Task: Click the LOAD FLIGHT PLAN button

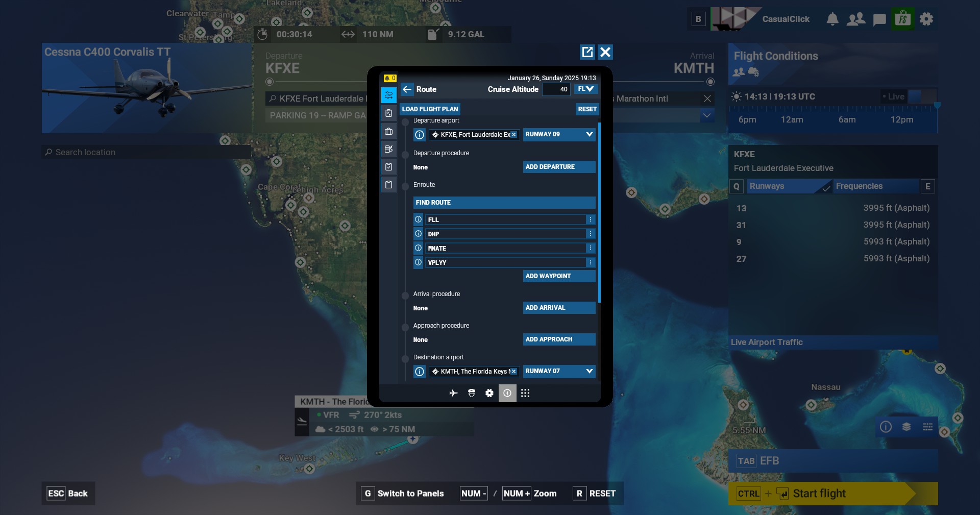Action: point(430,109)
